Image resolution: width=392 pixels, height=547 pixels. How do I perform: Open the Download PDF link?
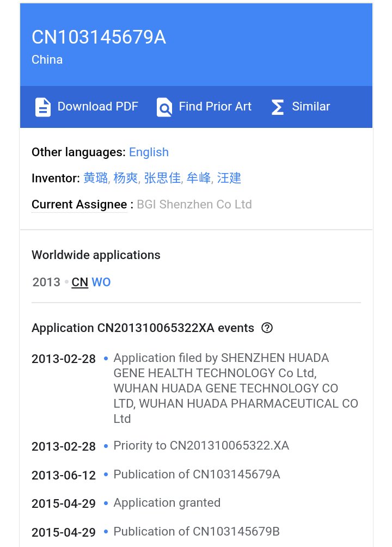(x=97, y=107)
